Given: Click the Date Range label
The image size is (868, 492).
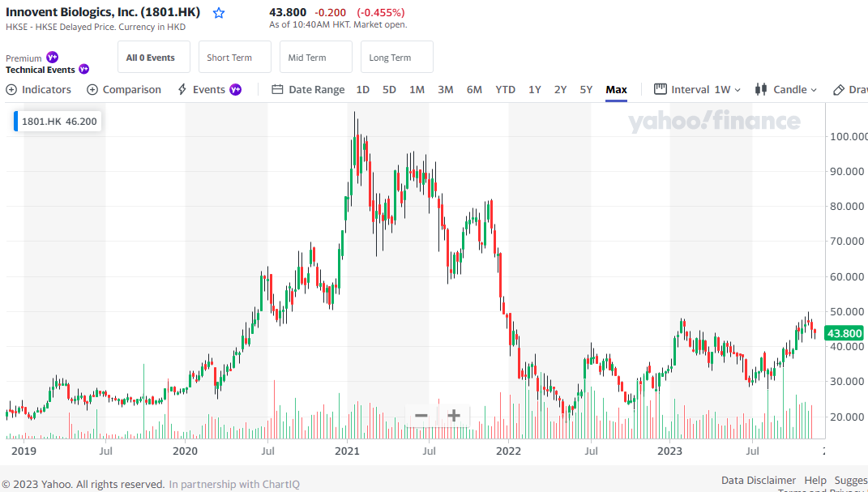Looking at the screenshot, I should (x=317, y=90).
